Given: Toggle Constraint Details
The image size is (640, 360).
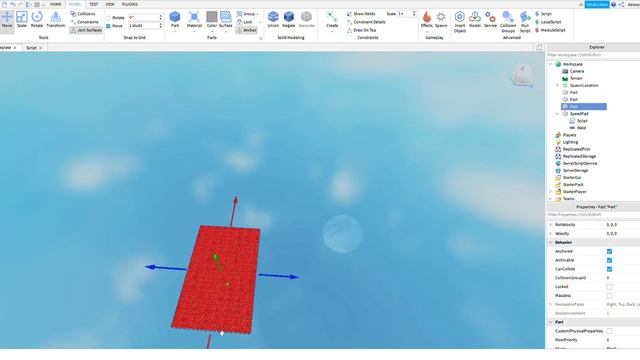Looking at the screenshot, I should (x=366, y=22).
